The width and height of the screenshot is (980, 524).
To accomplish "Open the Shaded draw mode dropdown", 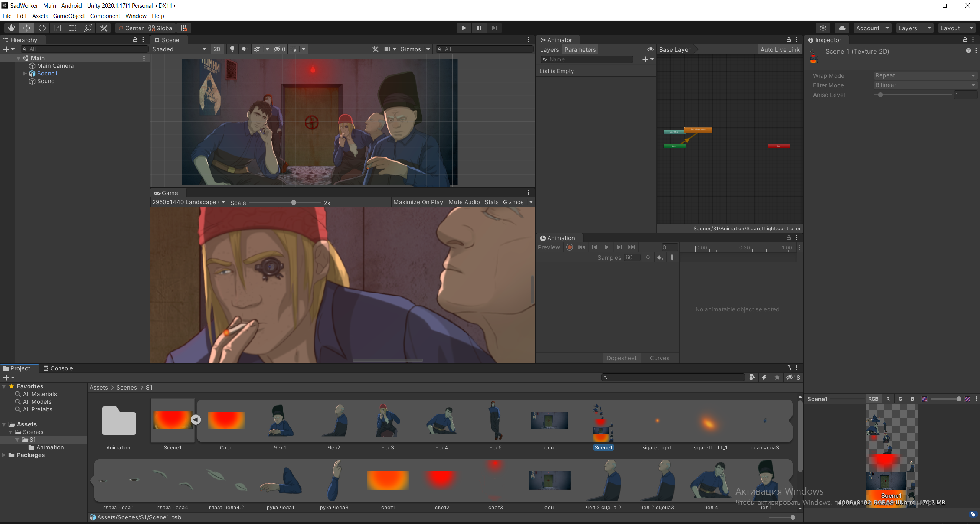I will point(179,49).
